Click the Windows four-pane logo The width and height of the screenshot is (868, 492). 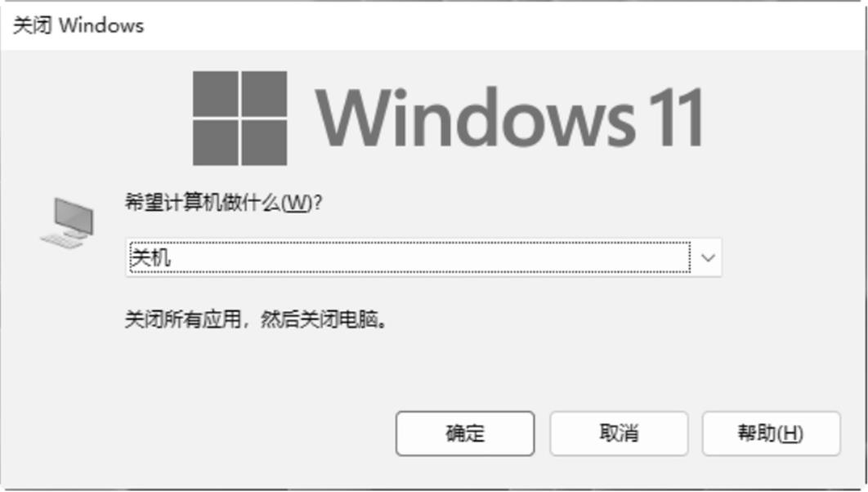click(239, 118)
